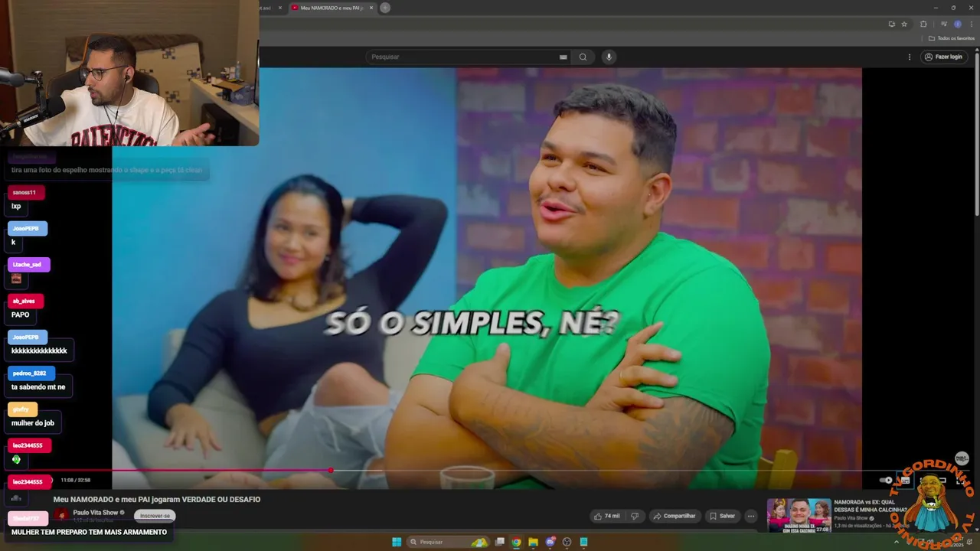Open more actions ellipsis next to Salvar
The image size is (980, 551).
point(751,516)
